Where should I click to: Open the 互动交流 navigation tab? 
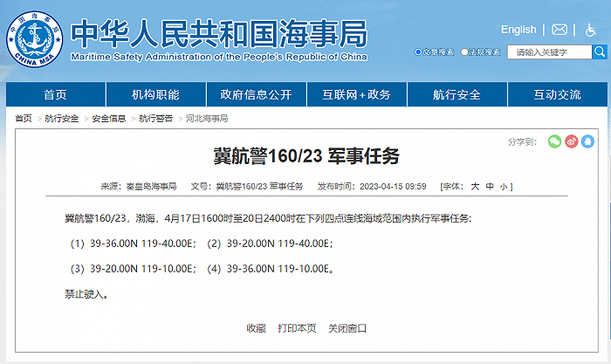[x=558, y=94]
